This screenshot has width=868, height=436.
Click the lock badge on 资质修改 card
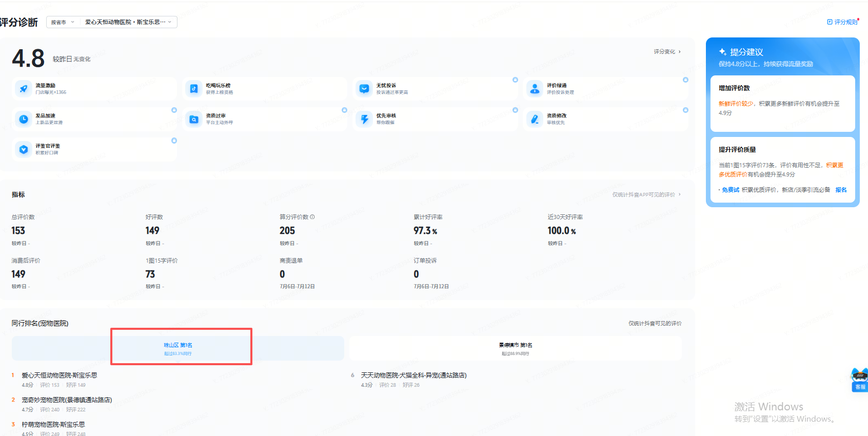point(685,110)
